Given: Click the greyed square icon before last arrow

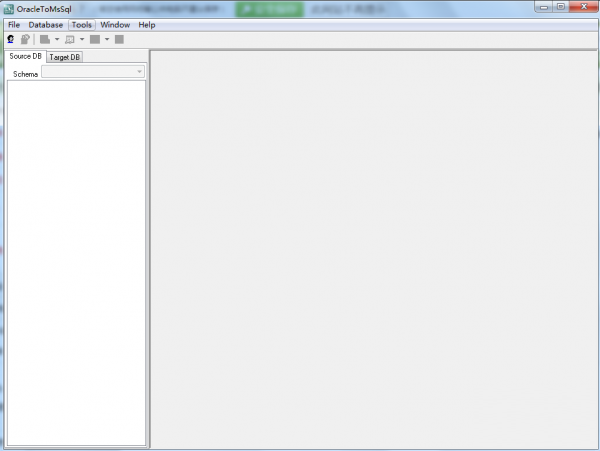Looking at the screenshot, I should coord(95,39).
